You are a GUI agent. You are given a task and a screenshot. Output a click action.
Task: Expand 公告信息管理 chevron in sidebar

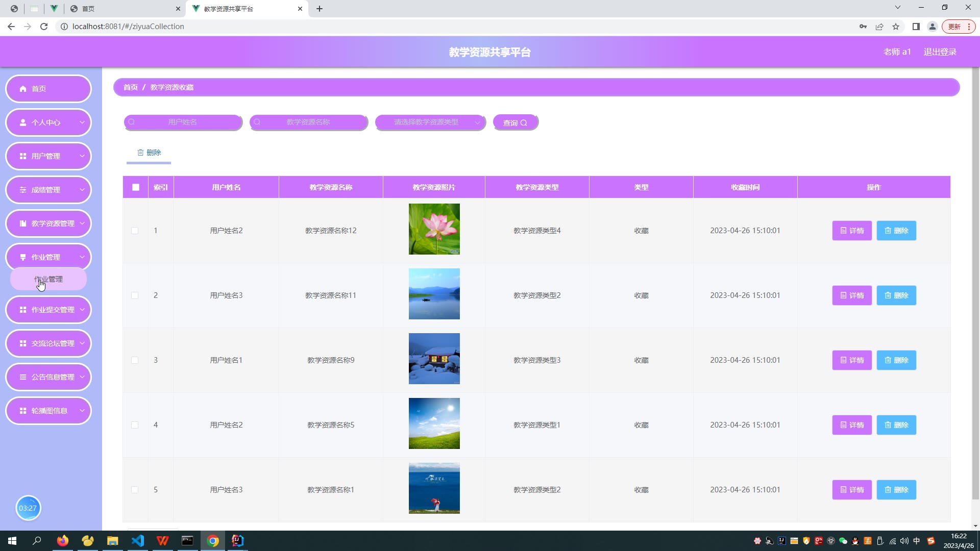click(x=82, y=377)
